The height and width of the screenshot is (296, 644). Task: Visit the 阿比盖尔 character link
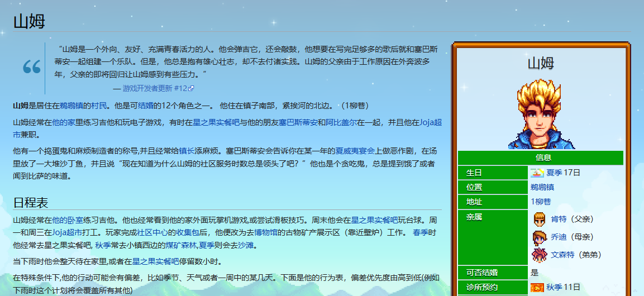click(x=341, y=122)
